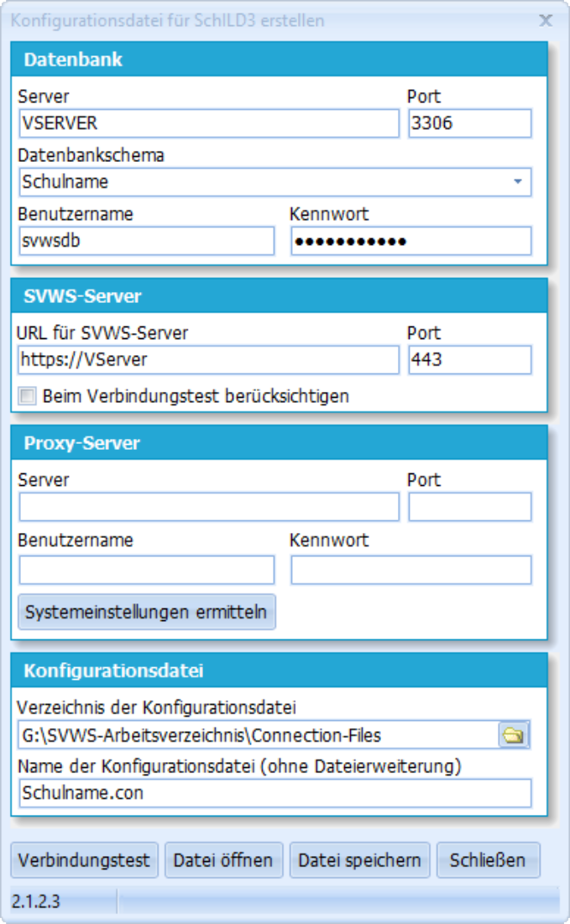Viewport: 570px width, 924px height.
Task: Click the 'URL für SVWS-Server' label
Action: [102, 333]
